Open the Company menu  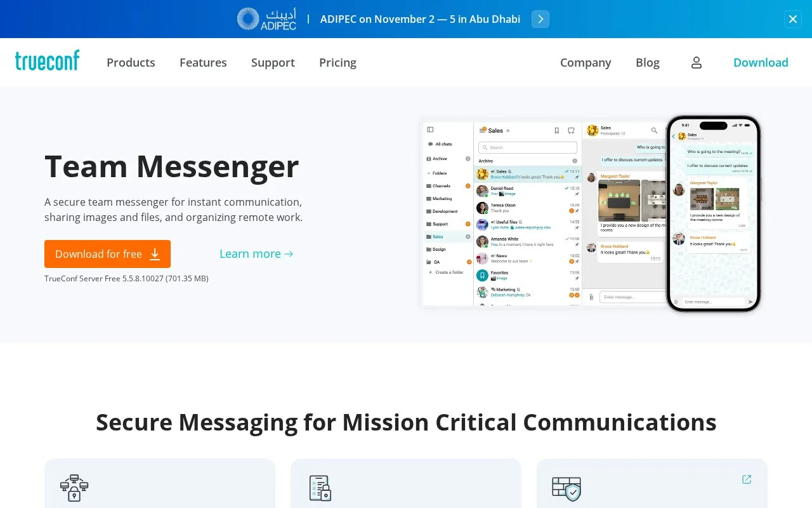(586, 62)
